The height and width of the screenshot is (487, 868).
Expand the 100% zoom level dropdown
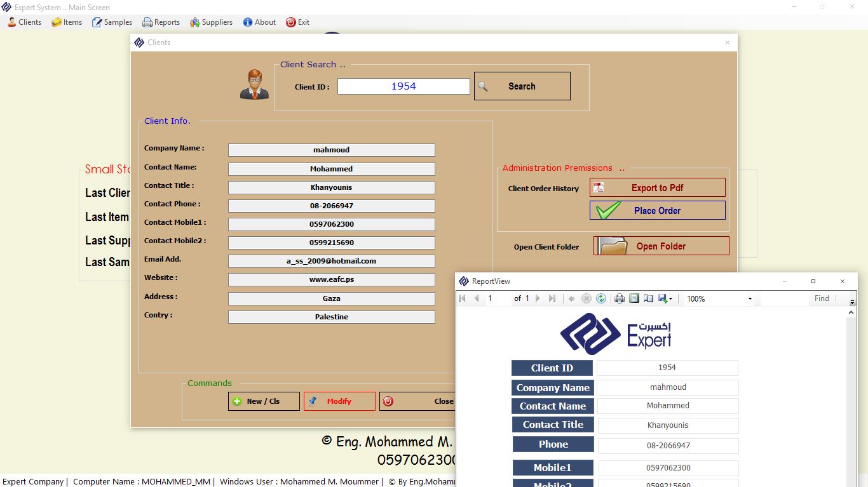coord(750,299)
